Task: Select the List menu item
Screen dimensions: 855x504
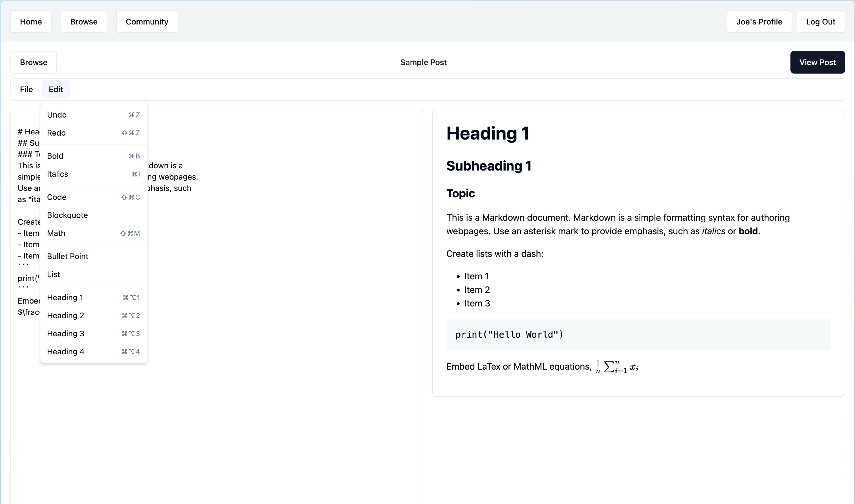Action: [x=94, y=274]
